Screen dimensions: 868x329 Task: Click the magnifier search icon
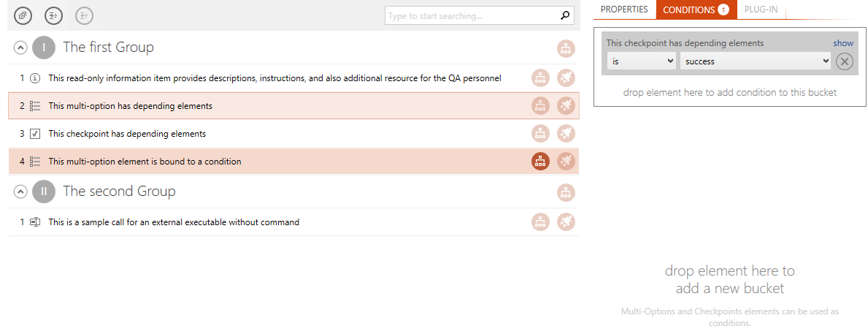pos(564,15)
